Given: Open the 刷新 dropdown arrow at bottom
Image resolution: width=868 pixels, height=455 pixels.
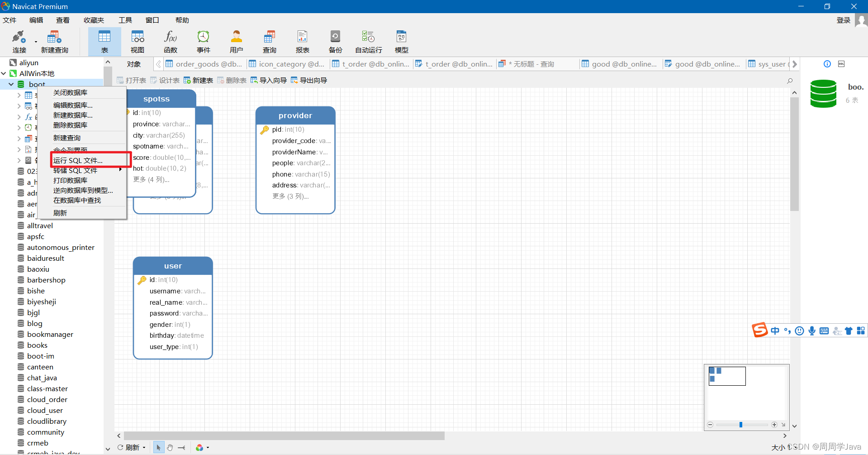Looking at the screenshot, I should click(x=144, y=448).
